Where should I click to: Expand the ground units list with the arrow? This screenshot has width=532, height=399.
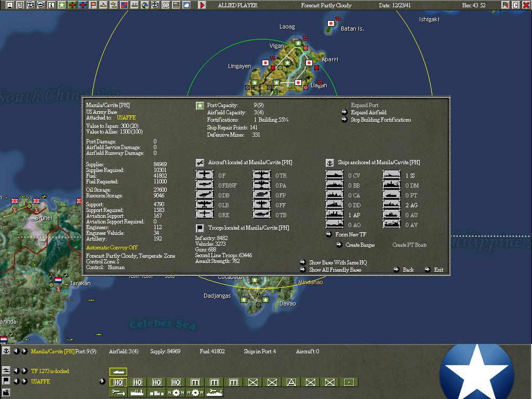(102, 381)
